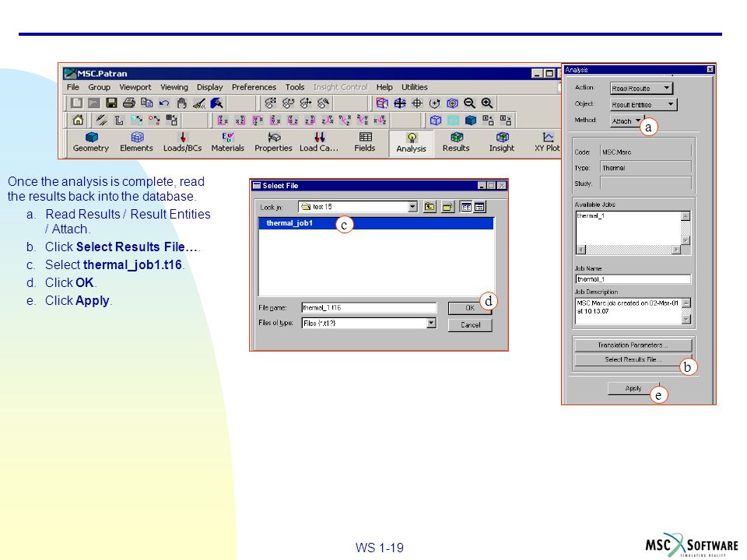This screenshot has height=560, width=747.
Task: Expand the Files of type dropdown
Action: (431, 324)
